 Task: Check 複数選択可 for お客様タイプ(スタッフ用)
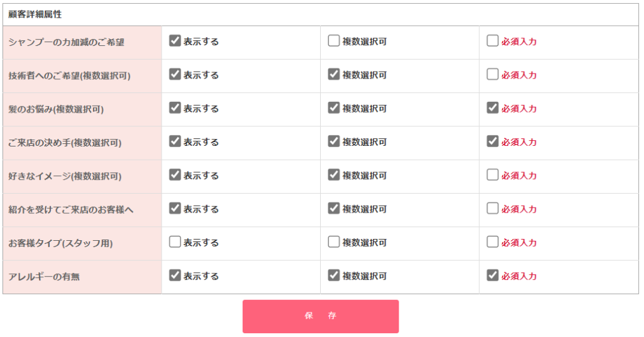(x=334, y=242)
